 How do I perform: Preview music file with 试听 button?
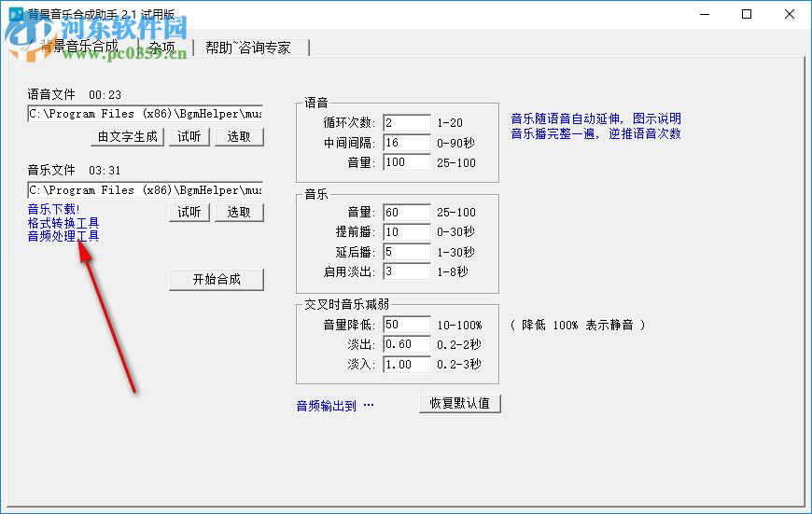point(189,213)
